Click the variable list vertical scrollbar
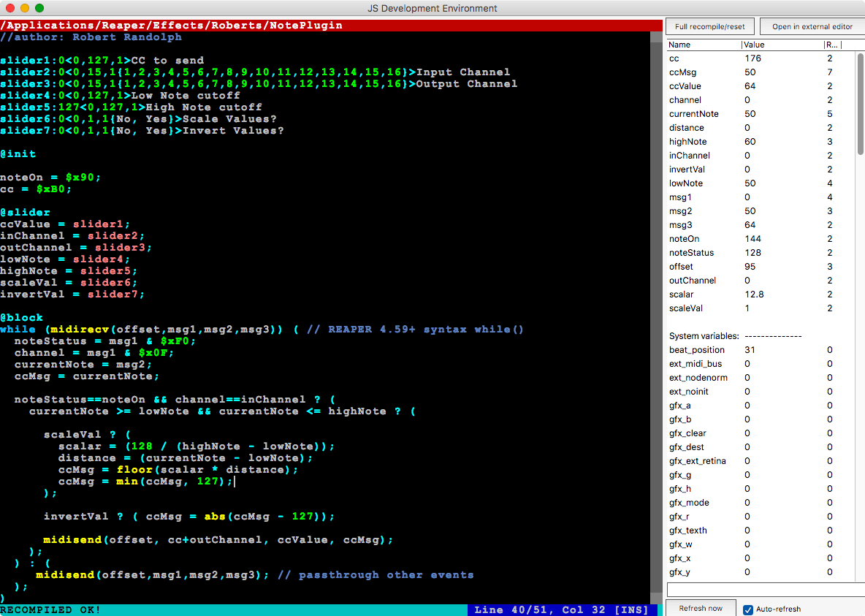865x616 pixels. pos(860,102)
